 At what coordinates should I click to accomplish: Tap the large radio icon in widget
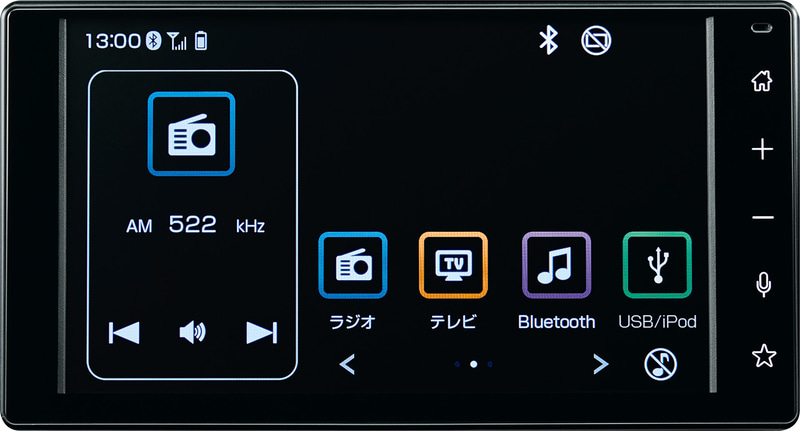point(191,134)
